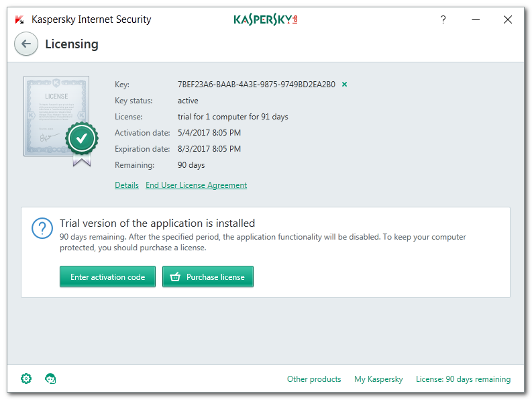Open the End User License Agreement
This screenshot has width=532, height=400.
(196, 185)
